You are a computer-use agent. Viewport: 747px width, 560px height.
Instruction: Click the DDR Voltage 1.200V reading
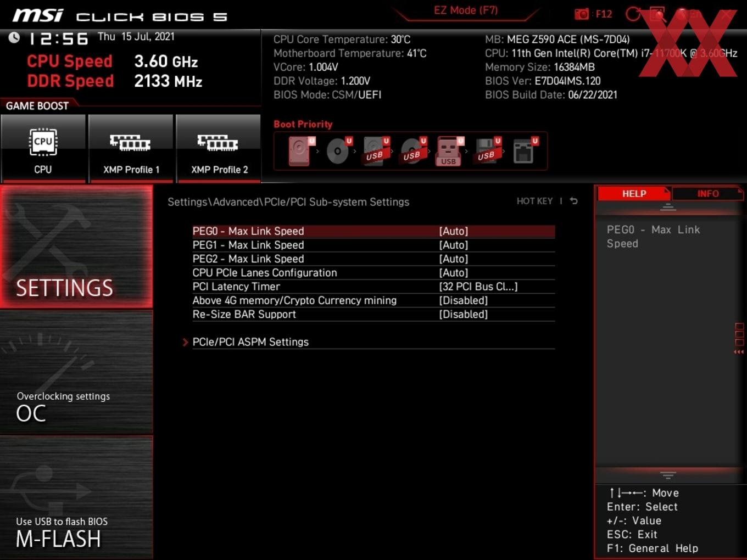pyautogui.click(x=322, y=81)
